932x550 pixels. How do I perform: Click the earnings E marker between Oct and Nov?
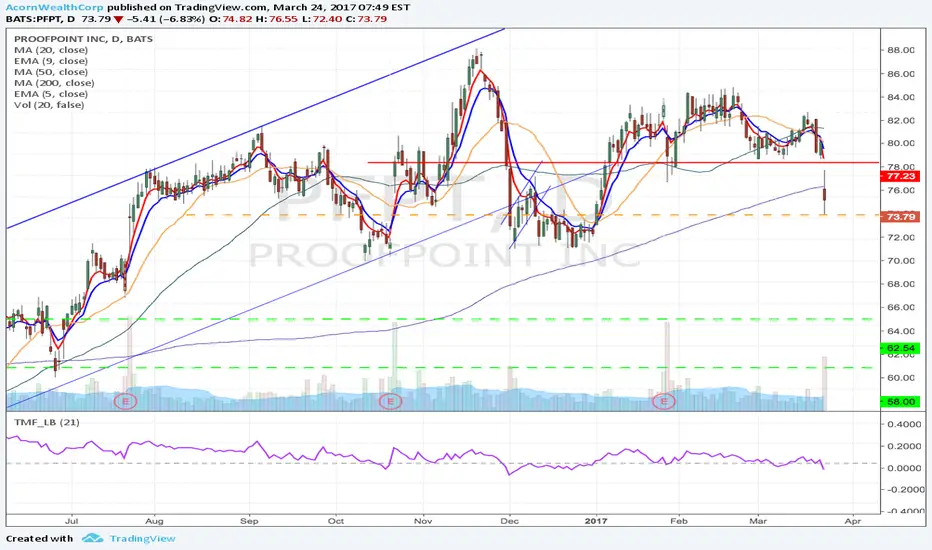391,401
